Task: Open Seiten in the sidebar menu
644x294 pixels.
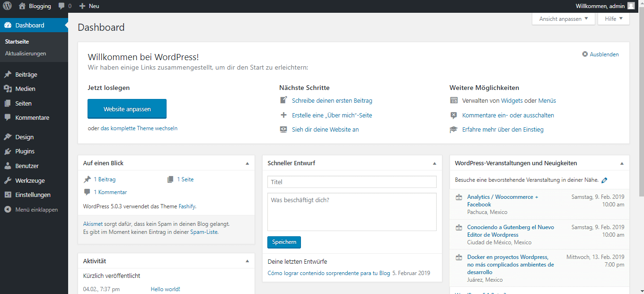Action: [34, 103]
